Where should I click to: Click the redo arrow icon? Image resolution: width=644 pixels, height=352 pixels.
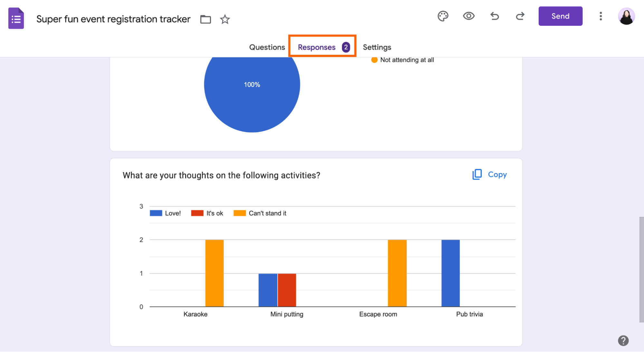click(x=520, y=16)
